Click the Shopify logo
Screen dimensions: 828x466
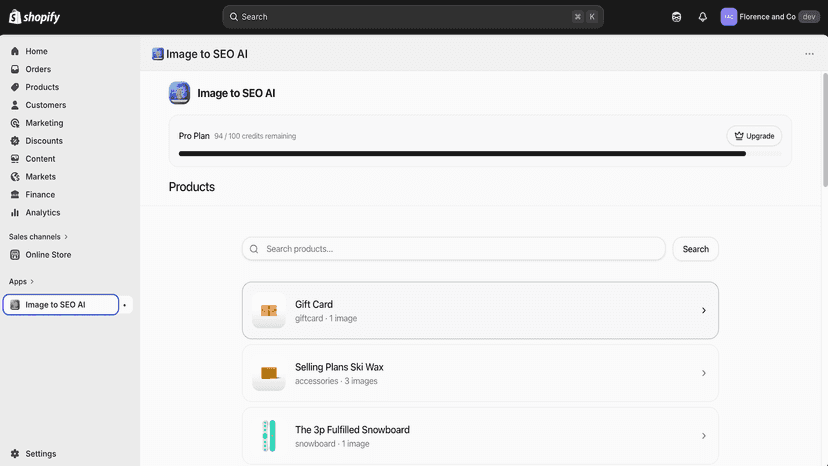click(34, 17)
